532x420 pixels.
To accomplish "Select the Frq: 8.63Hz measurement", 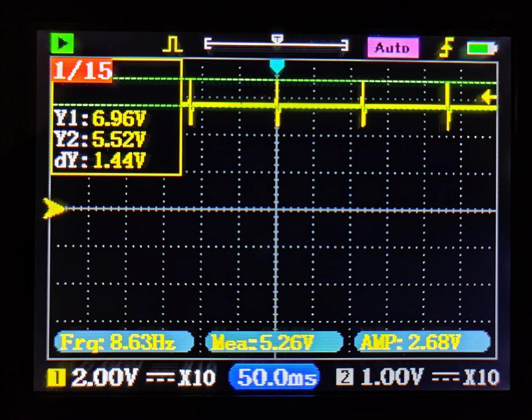I will point(123,342).
